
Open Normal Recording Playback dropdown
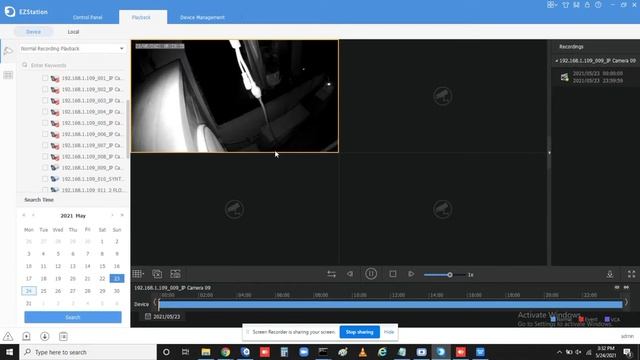click(x=72, y=49)
